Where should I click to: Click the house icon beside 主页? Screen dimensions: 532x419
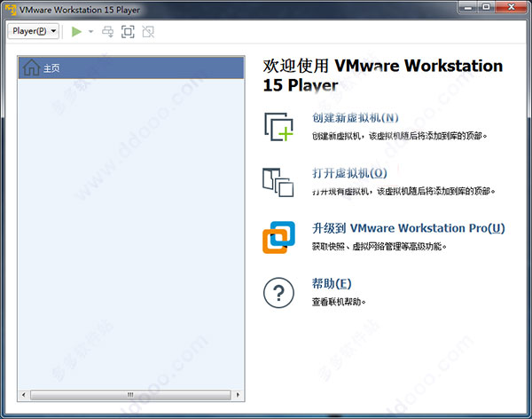(x=31, y=67)
